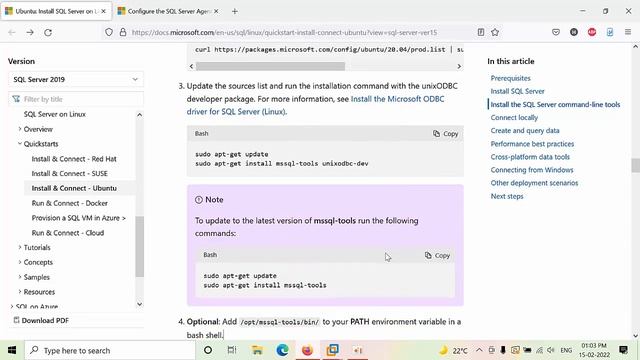Viewport: 640px width, 360px height.
Task: Jump to 'Install the SQL Server command-line tools'
Action: pyautogui.click(x=555, y=104)
